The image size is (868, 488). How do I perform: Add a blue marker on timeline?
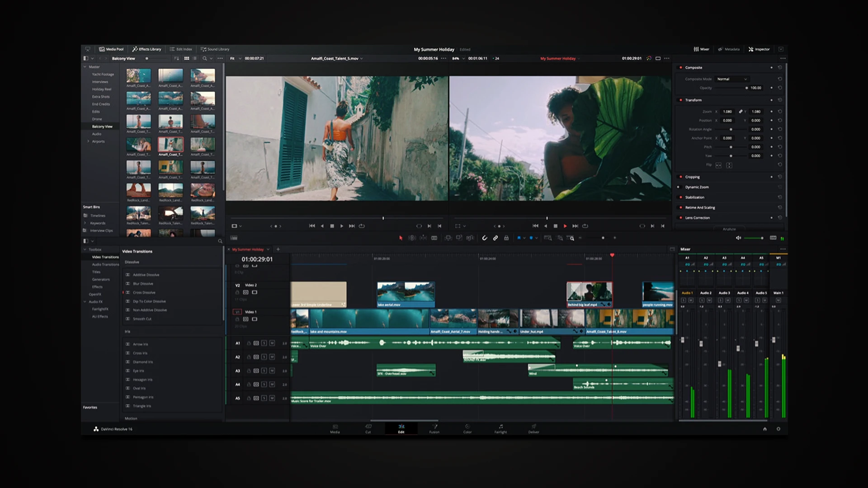tap(531, 238)
